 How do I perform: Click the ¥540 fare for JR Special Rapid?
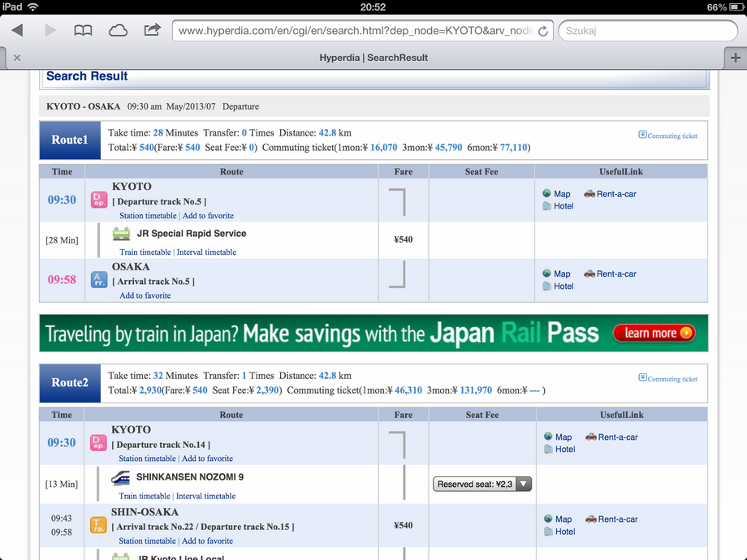[403, 239]
